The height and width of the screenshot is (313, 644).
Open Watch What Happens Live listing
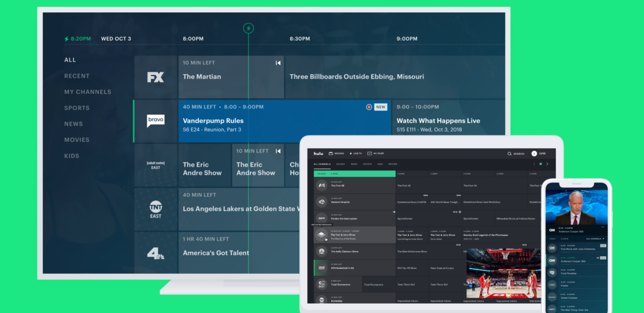tap(438, 121)
